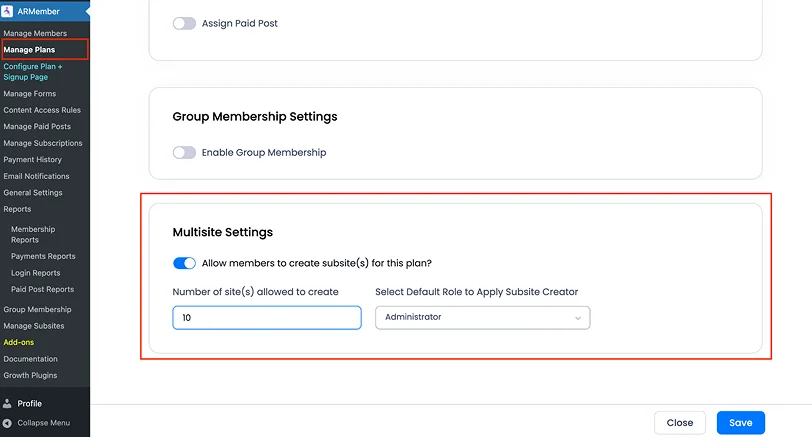Viewport: 812px width, 437px height.
Task: Go to Group Membership in sidebar
Action: [x=37, y=310]
